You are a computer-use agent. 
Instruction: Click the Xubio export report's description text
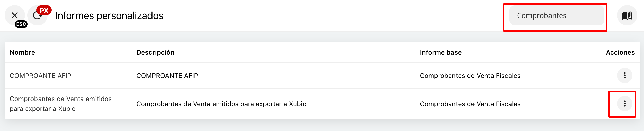click(x=221, y=104)
